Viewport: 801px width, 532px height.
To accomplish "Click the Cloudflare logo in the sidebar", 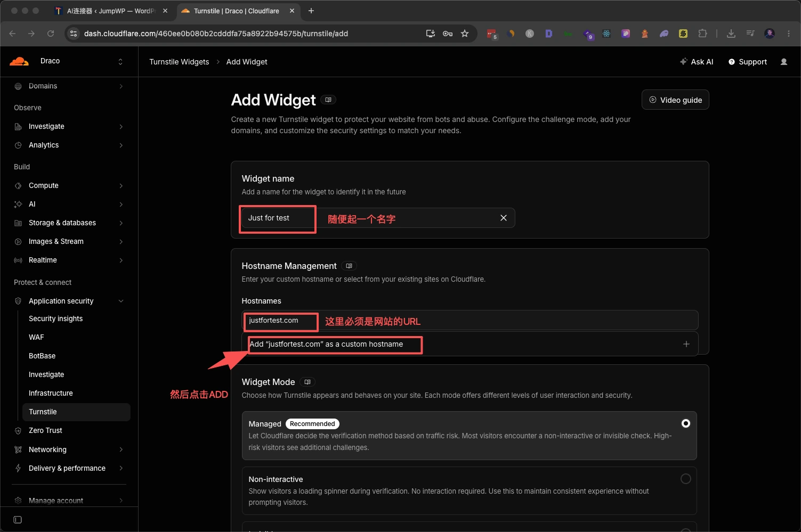I will click(x=19, y=61).
